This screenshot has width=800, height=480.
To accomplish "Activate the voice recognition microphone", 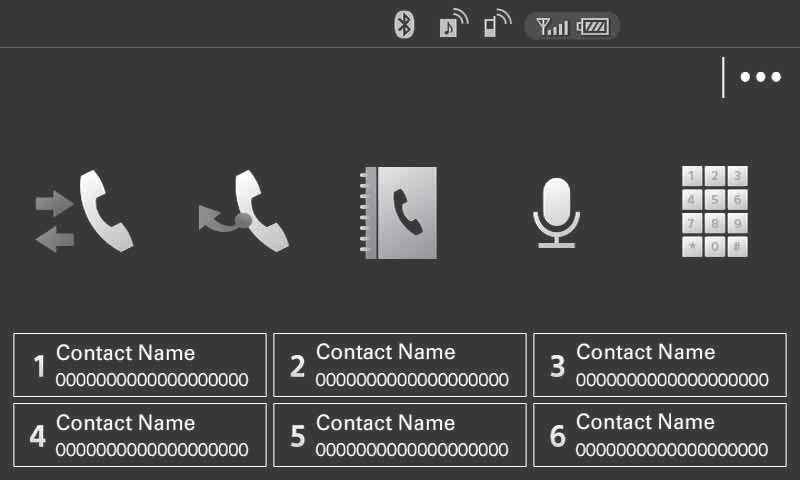I will click(x=557, y=213).
